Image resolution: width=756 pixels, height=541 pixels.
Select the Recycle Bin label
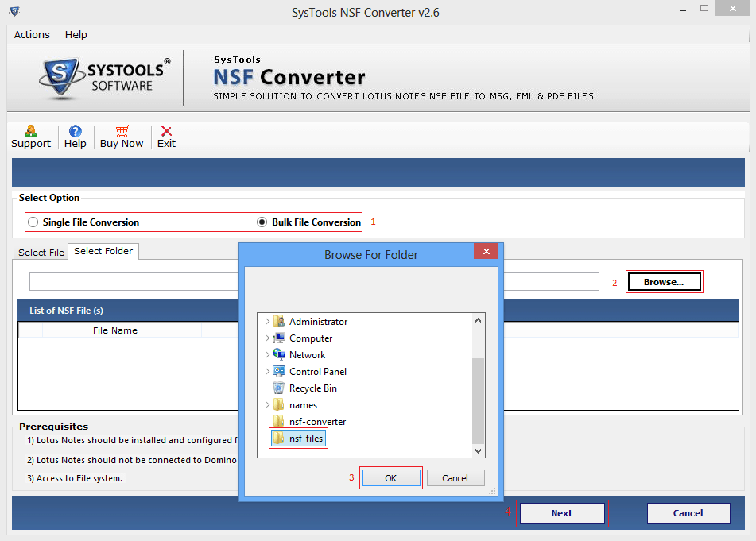313,388
